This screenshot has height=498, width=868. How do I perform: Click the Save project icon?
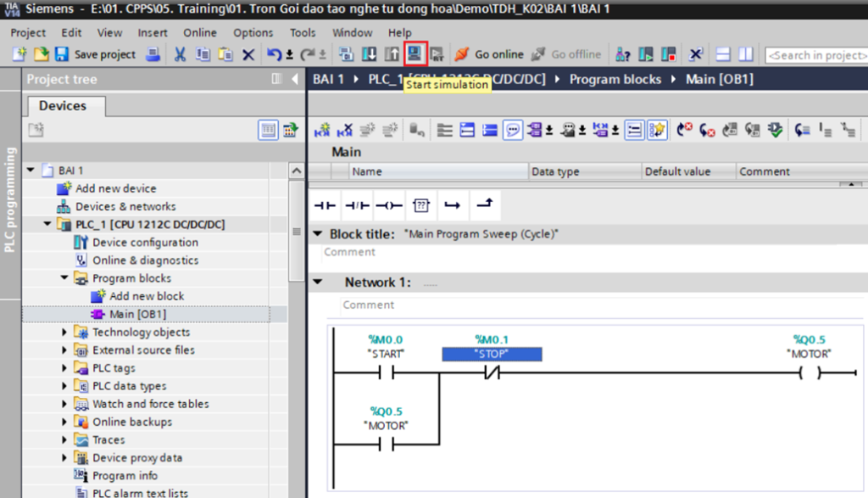62,54
